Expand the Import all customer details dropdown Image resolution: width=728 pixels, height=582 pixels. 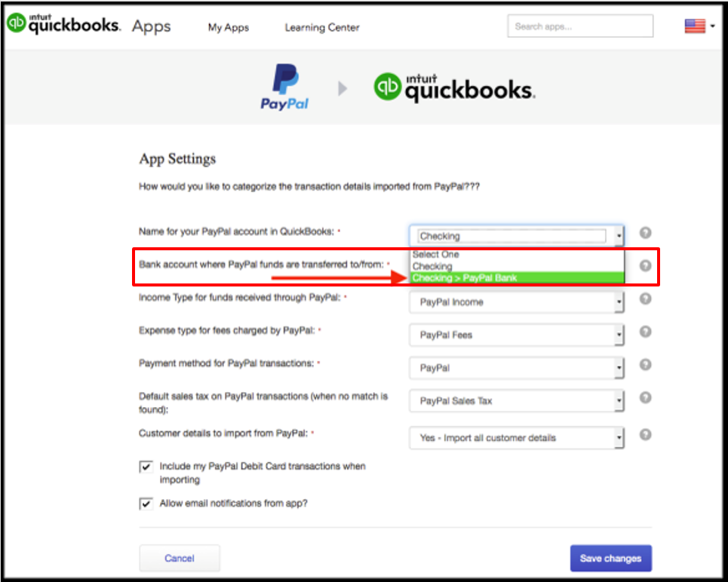click(517, 438)
